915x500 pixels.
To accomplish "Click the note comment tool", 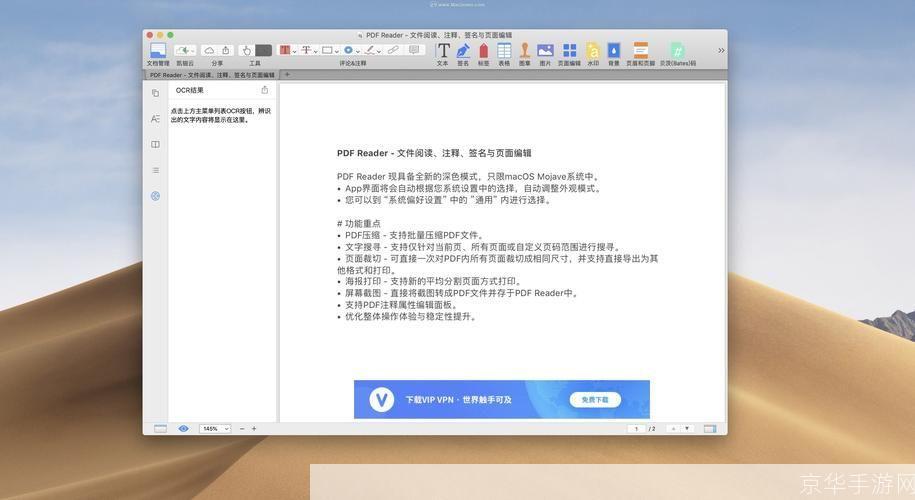I will click(x=414, y=50).
